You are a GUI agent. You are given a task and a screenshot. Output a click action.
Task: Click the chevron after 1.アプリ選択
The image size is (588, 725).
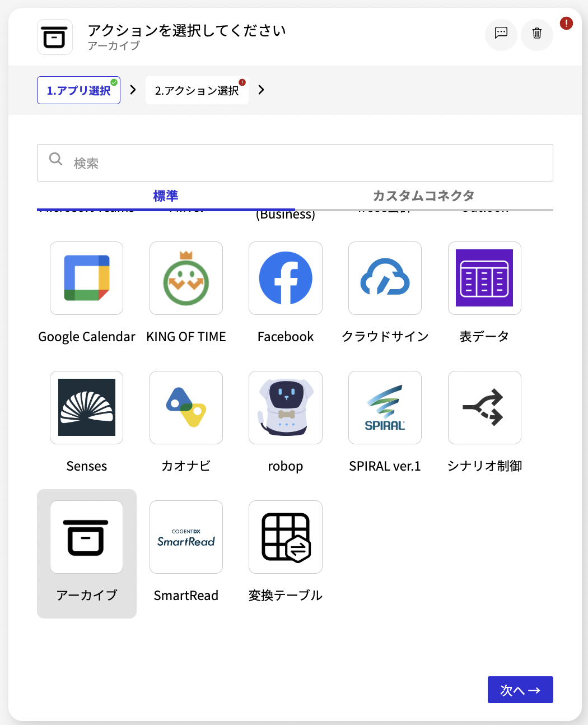click(x=133, y=90)
